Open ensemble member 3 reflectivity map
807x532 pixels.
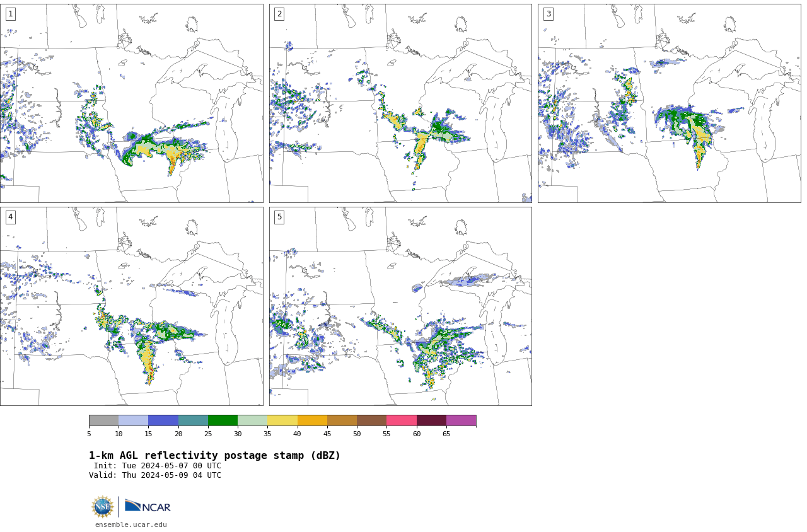[x=669, y=103]
